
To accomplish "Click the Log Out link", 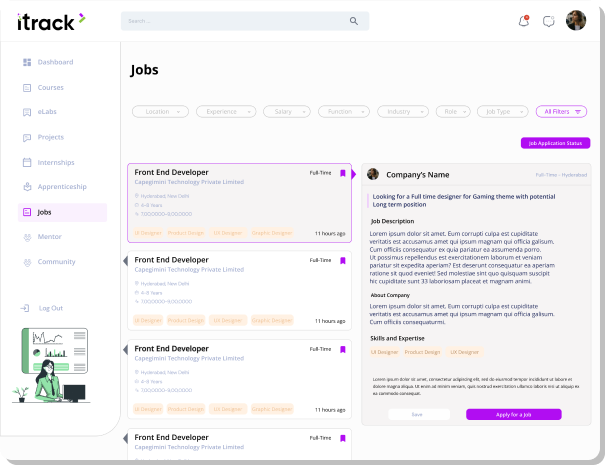I will point(51,308).
